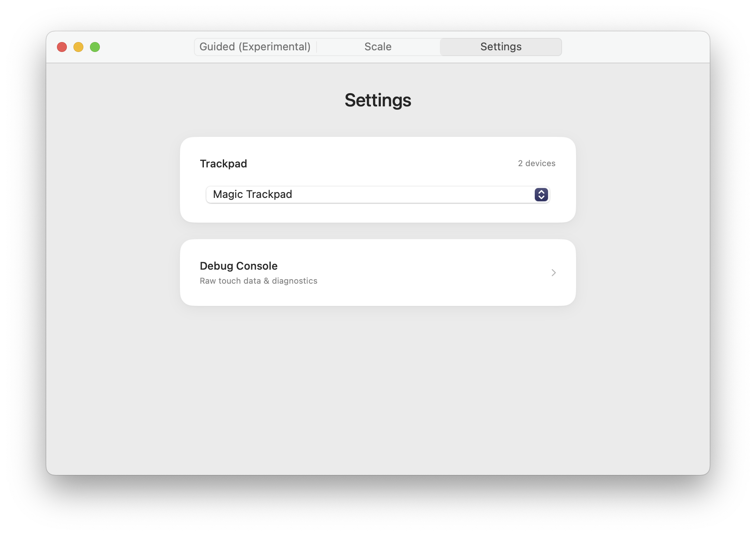This screenshot has width=756, height=536.
Task: Click the chevron arrow on the Debug Console row
Action: (554, 273)
